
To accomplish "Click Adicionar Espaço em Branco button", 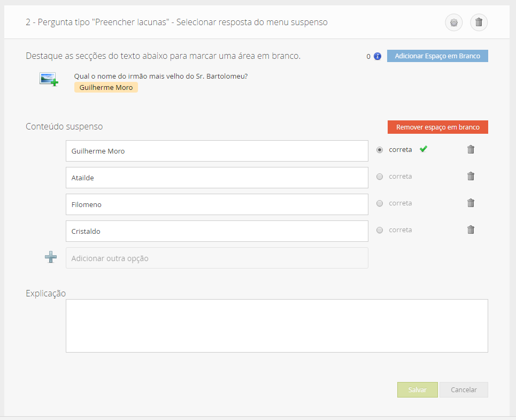I will [437, 56].
